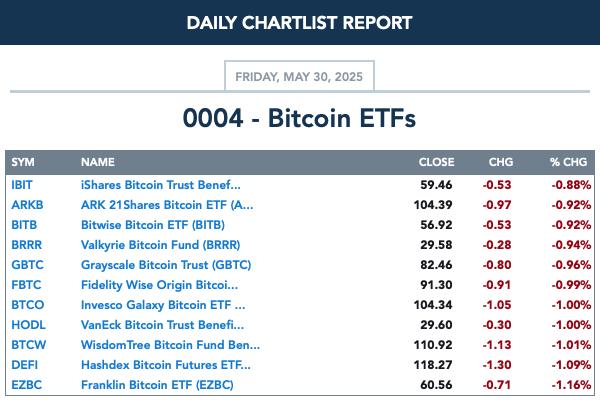Click Bitwise Bitcoin ETF (BITB) name

(153, 225)
